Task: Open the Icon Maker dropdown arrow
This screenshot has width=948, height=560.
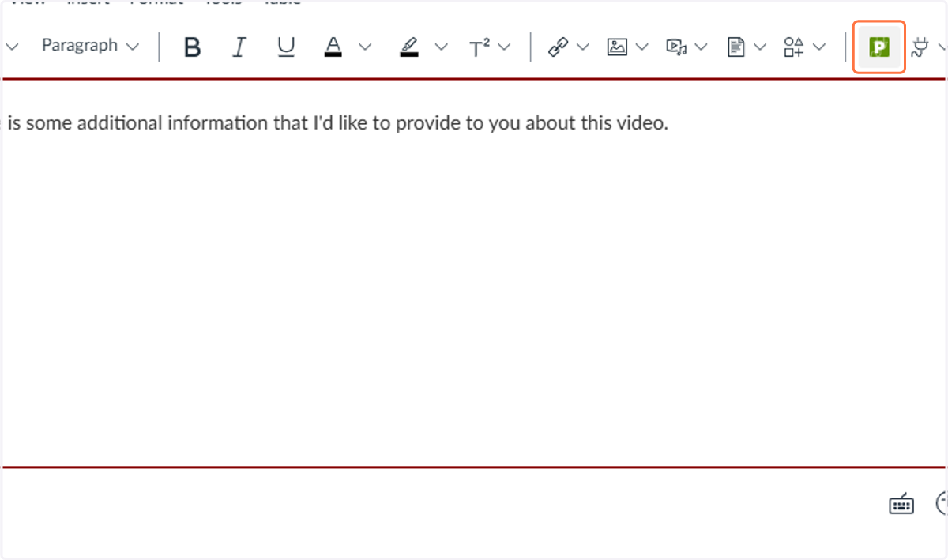Action: click(819, 47)
